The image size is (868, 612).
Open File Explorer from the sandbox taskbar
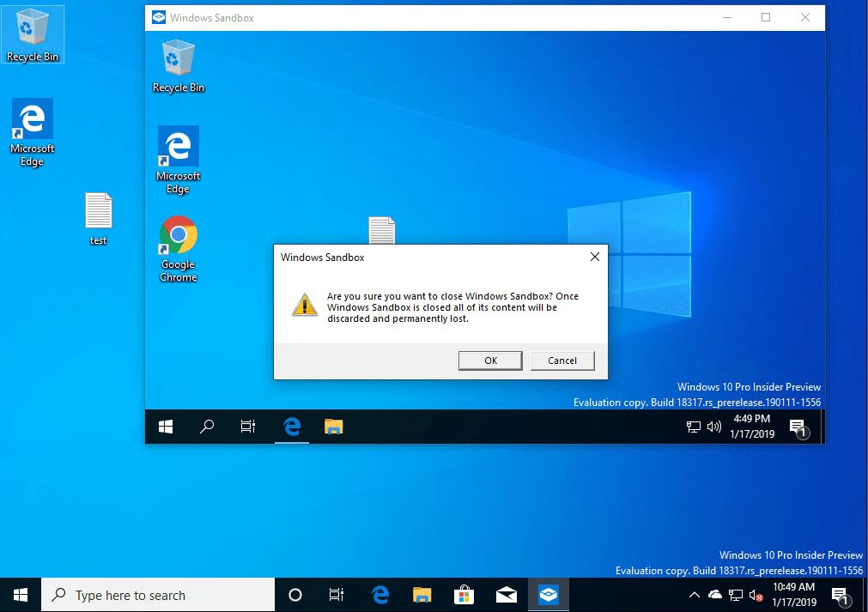[333, 427]
